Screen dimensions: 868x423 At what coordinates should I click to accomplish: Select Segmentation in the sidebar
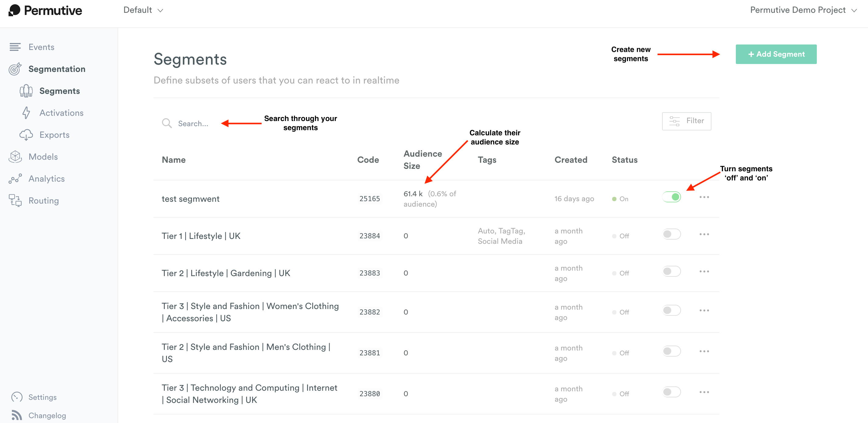pos(57,69)
